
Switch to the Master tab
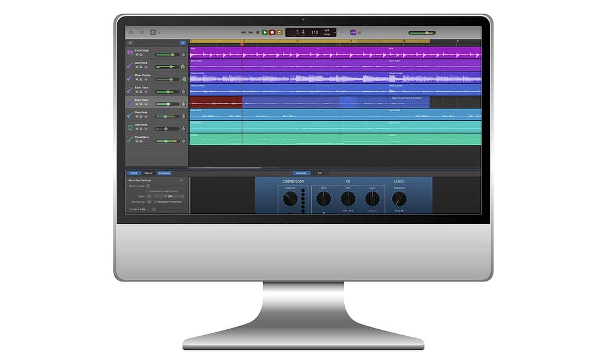click(x=149, y=173)
